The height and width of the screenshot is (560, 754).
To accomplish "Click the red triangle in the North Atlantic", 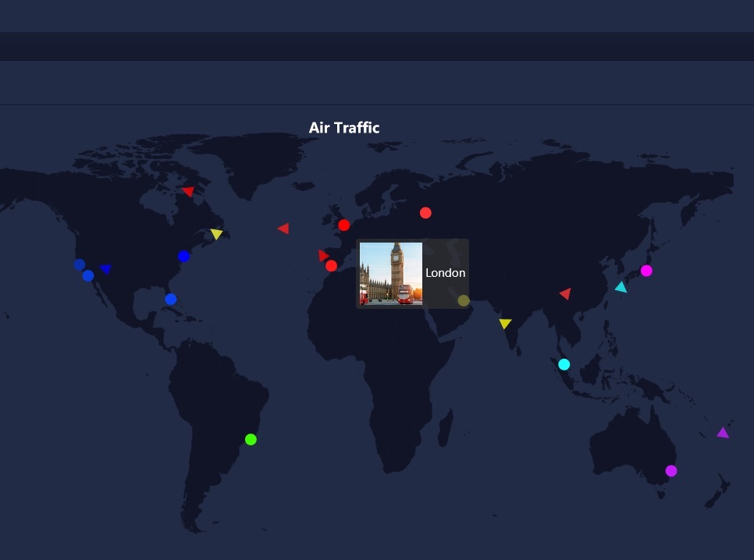I will tap(283, 229).
